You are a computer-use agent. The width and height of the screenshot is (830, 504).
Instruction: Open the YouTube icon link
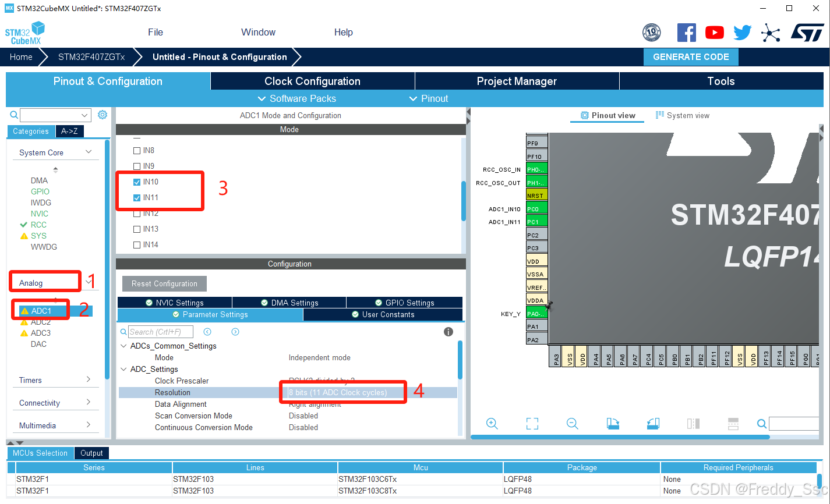(x=715, y=33)
